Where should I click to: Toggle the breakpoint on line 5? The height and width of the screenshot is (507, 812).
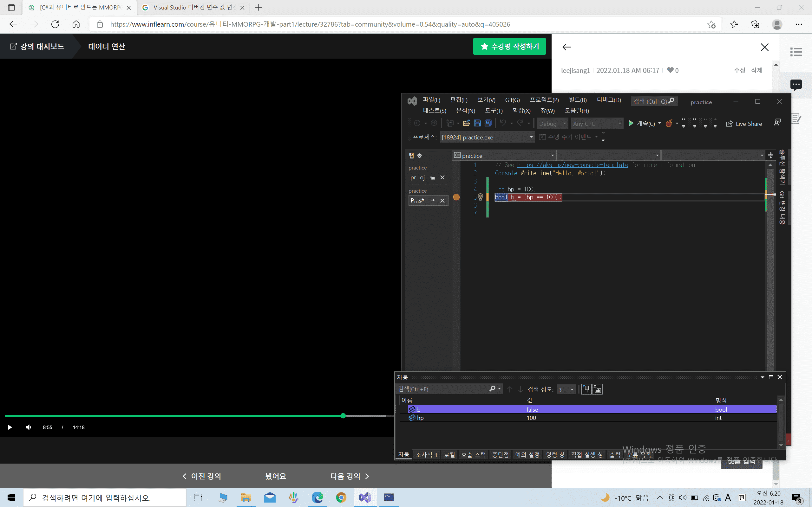click(x=456, y=197)
